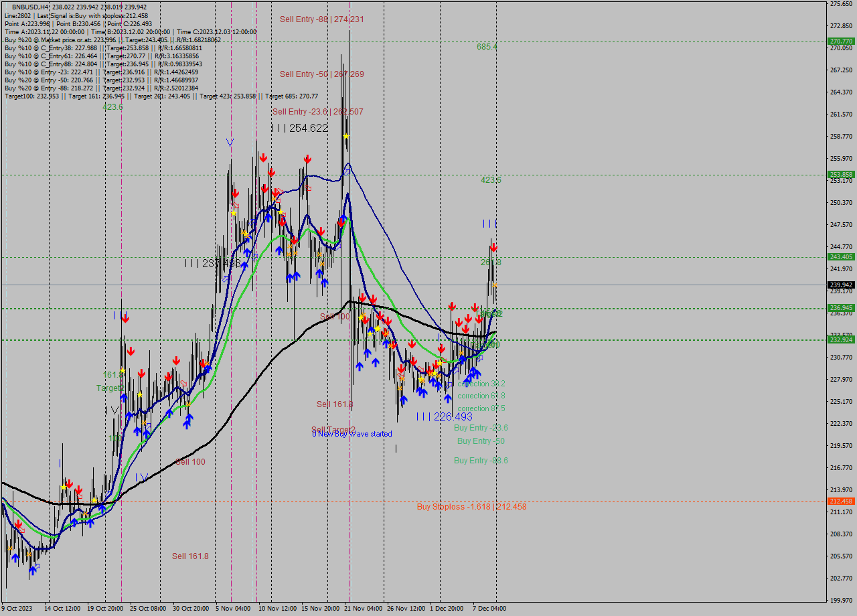This screenshot has height=616, width=857.
Task: Click the '21 Nov 04:00' date axis label
Action: [x=364, y=609]
